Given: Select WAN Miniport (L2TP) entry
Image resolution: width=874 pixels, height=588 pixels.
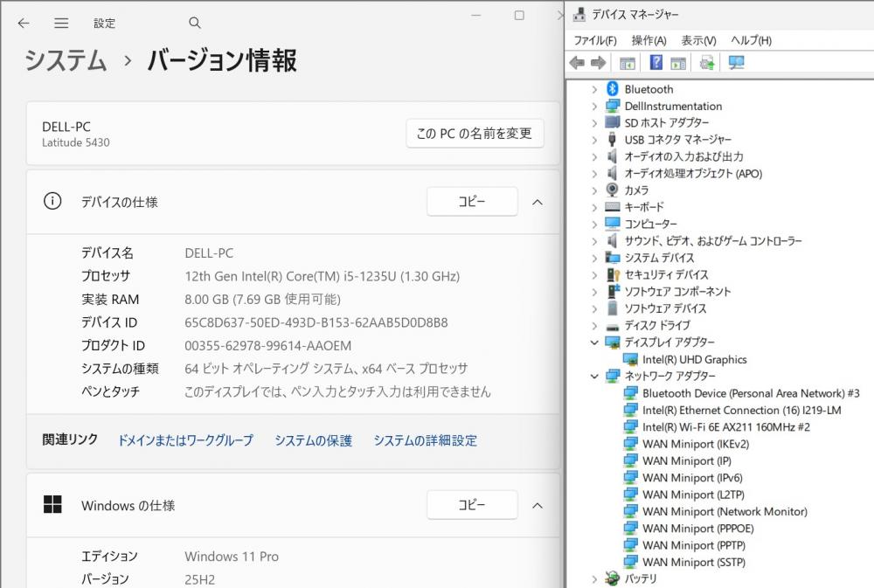Looking at the screenshot, I should pos(693,495).
